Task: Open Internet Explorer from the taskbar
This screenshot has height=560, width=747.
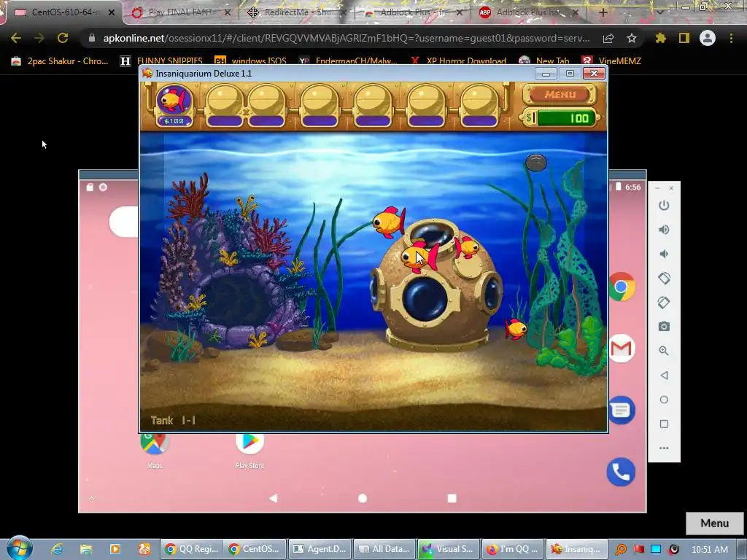Action: tap(57, 549)
